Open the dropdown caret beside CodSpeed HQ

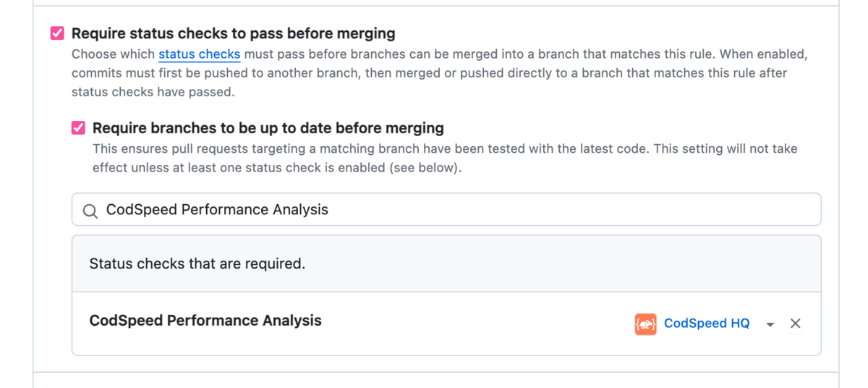tap(770, 324)
